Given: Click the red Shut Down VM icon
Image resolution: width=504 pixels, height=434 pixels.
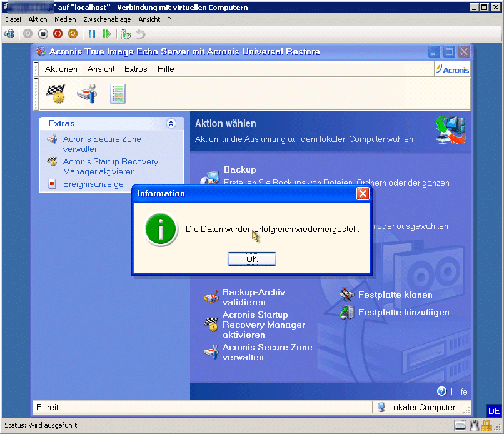Looking at the screenshot, I should click(58, 34).
